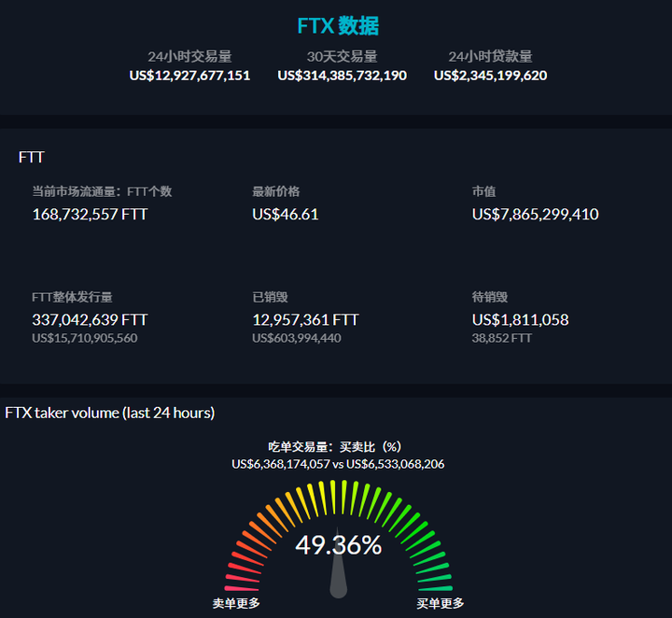Click the total supply USD value US$15,710,905,560
This screenshot has height=618, width=672.
84,338
